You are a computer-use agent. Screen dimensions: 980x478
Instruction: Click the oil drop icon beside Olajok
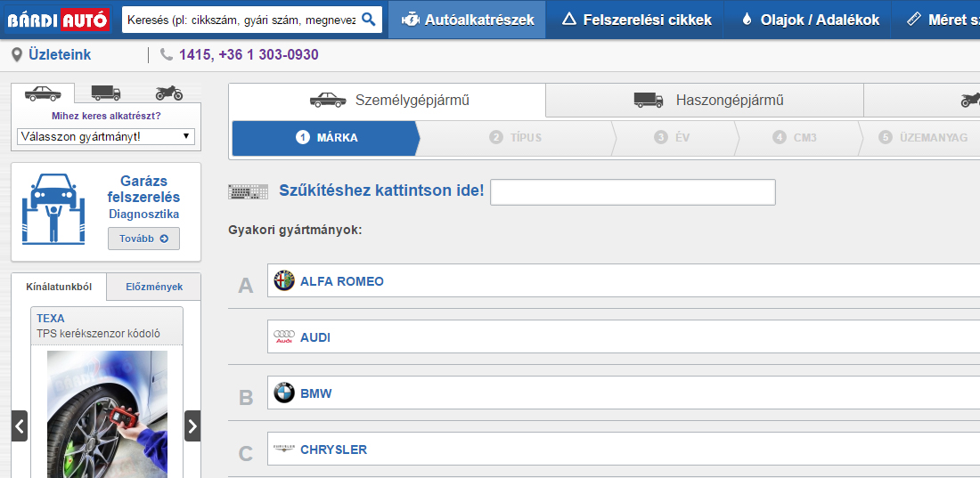coord(747,20)
